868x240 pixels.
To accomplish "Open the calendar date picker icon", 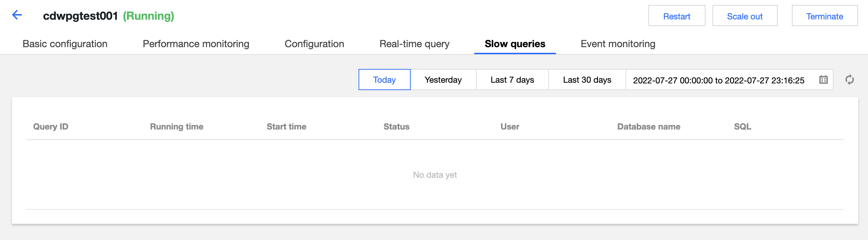I will (x=823, y=80).
